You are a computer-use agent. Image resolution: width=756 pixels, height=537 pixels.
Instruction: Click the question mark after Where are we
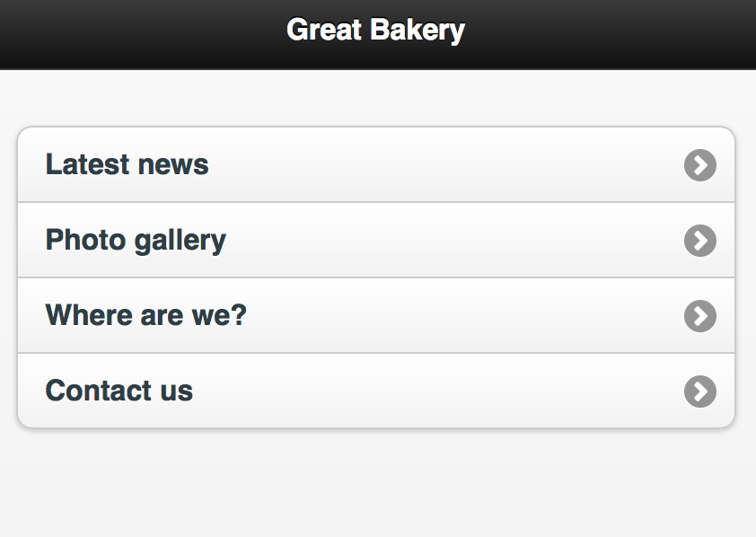[x=238, y=315]
